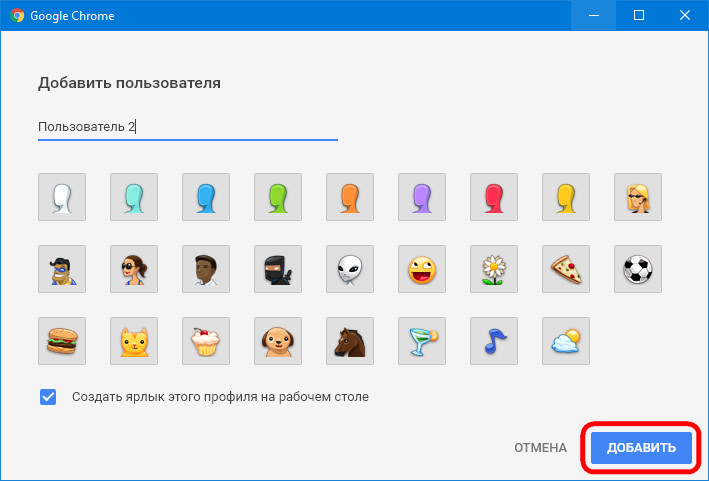Pick the green silhouette avatar
The height and width of the screenshot is (481, 709).
click(x=278, y=197)
